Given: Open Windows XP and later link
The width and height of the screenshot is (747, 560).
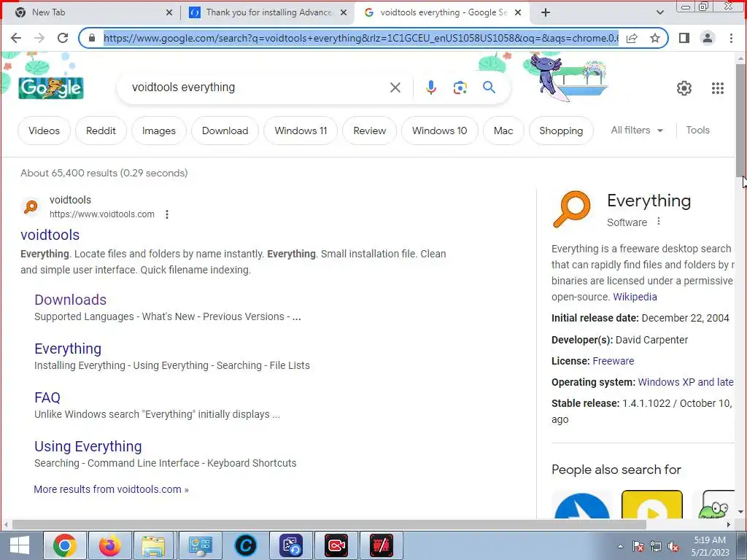Looking at the screenshot, I should (x=686, y=382).
